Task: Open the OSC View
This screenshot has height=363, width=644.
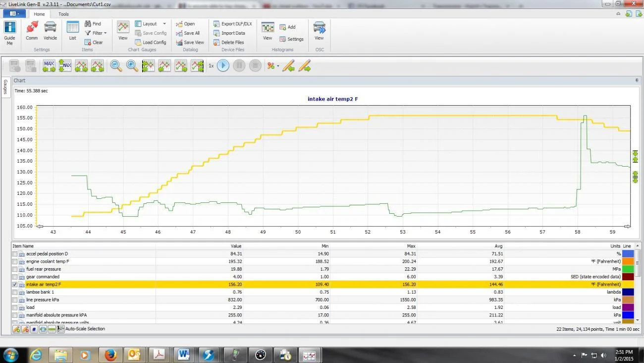Action: point(320,31)
